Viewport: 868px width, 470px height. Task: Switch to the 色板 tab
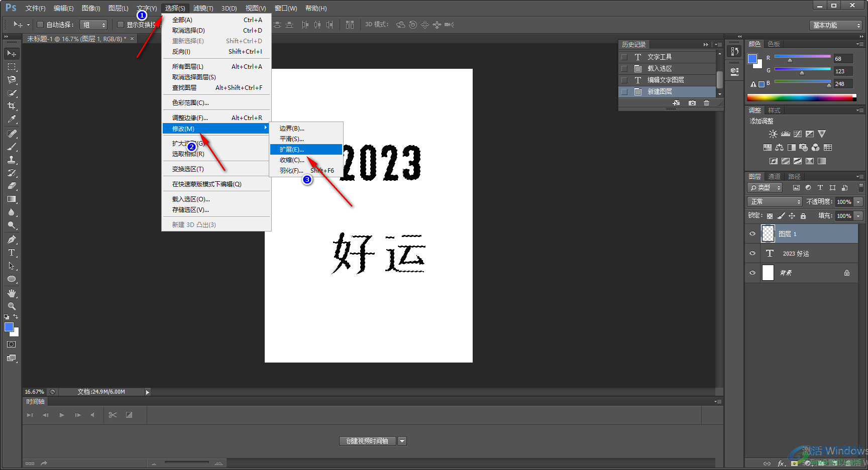point(774,44)
